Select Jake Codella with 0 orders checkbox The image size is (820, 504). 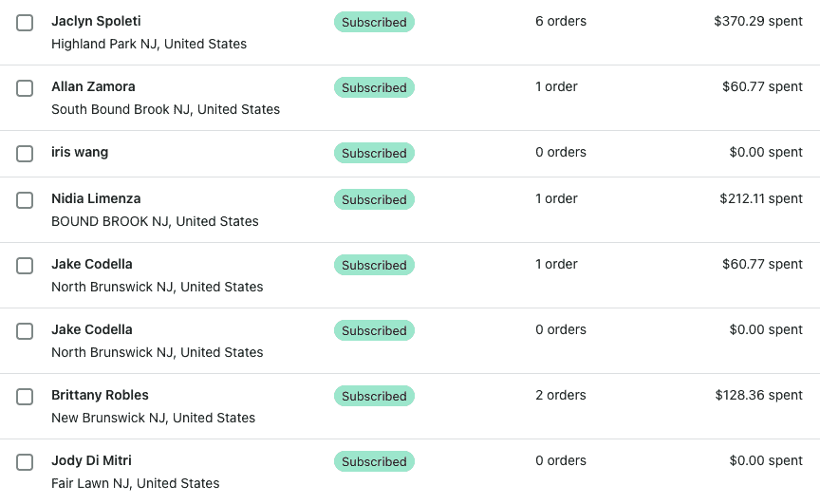click(x=25, y=331)
